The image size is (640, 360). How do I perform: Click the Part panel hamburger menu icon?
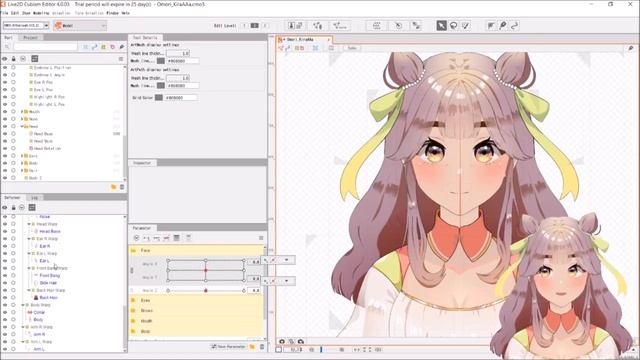pos(121,59)
